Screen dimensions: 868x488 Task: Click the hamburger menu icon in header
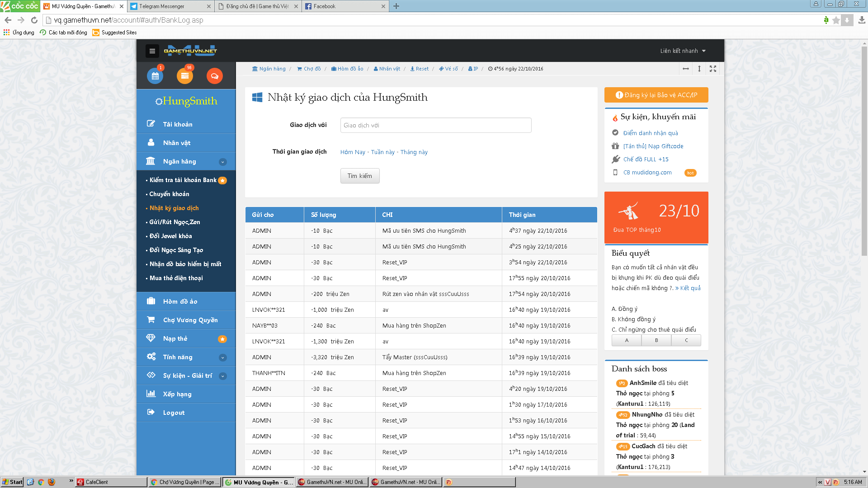(x=152, y=51)
